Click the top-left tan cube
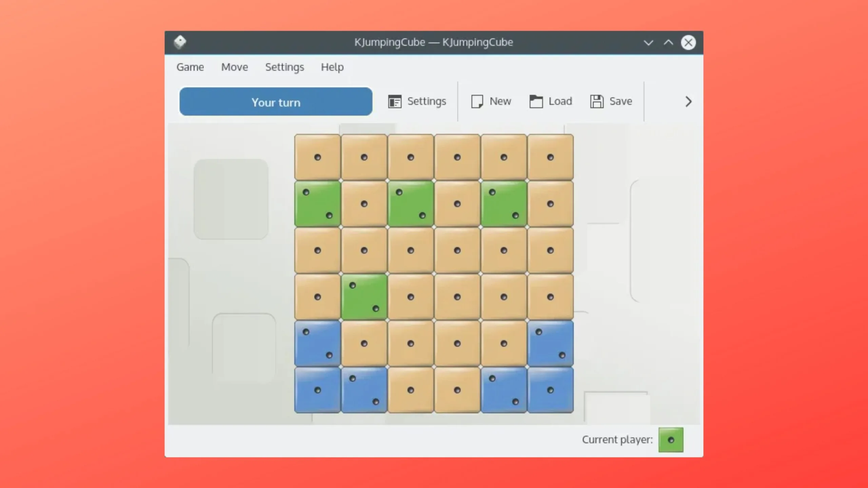 tap(317, 157)
